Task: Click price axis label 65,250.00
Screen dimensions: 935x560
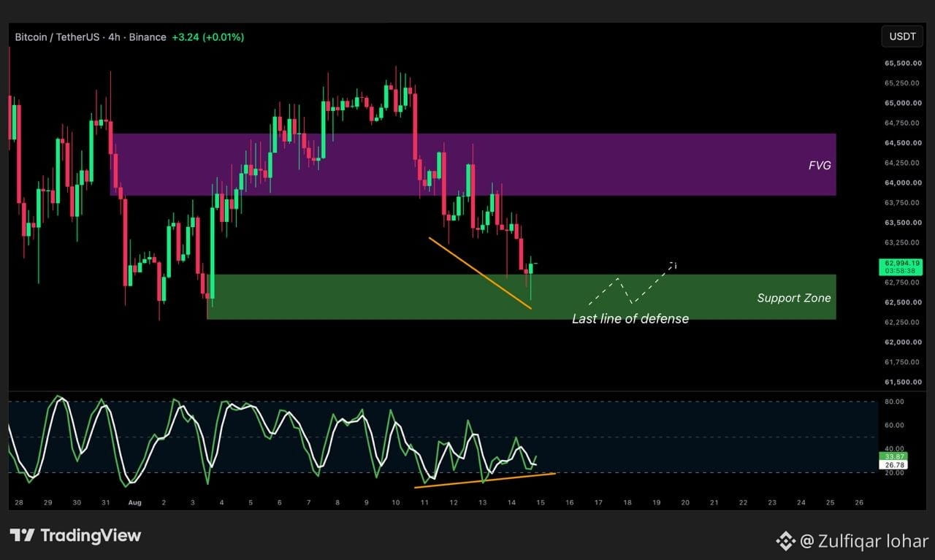Action: tap(902, 83)
